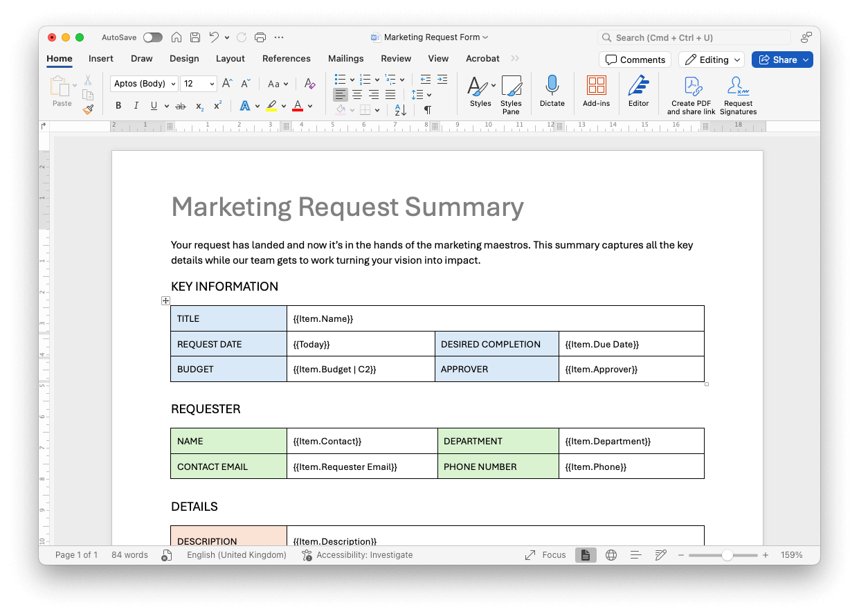859x616 pixels.
Task: Toggle show paragraph marks (pilcrow)
Action: click(x=428, y=109)
